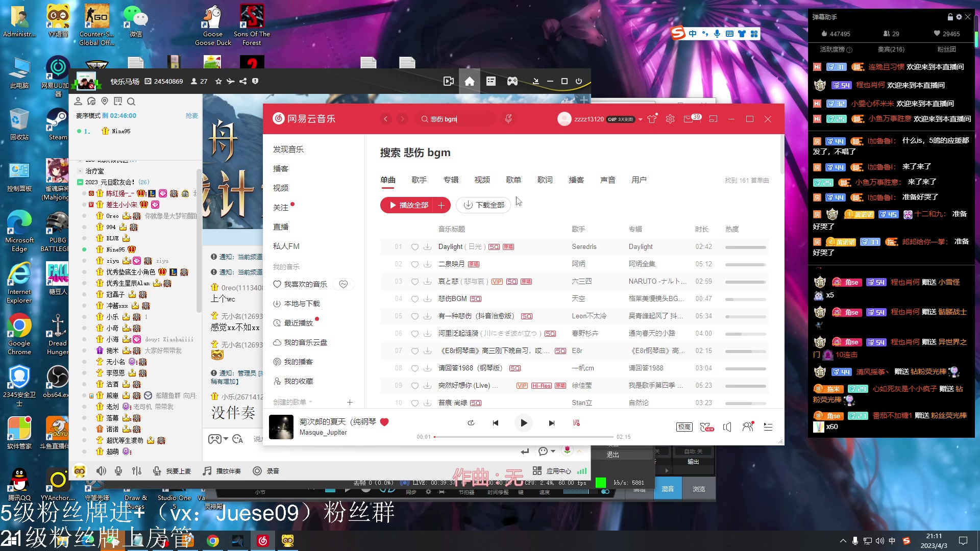The height and width of the screenshot is (551, 980).
Task: Open account dropdown next to zzzz13120
Action: click(x=640, y=119)
